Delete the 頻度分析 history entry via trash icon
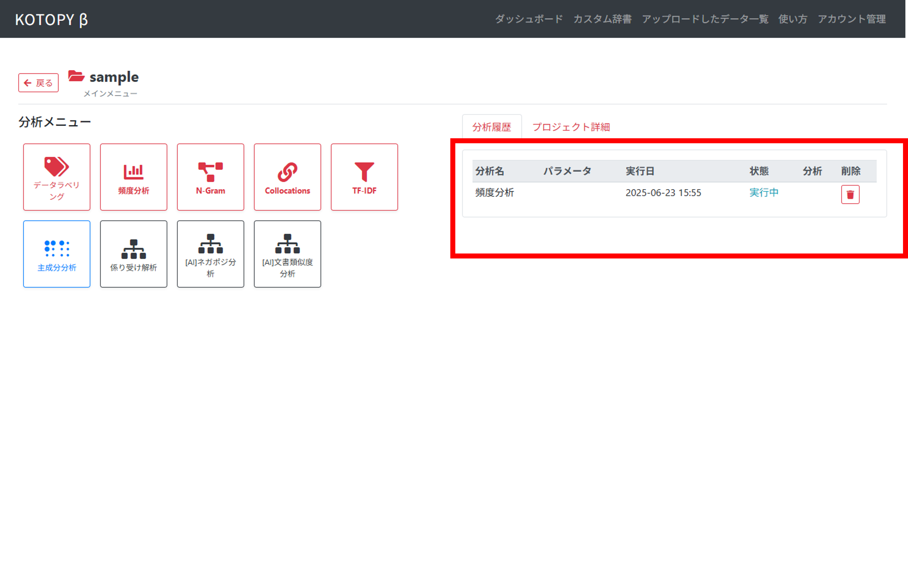The height and width of the screenshot is (588, 908). [x=850, y=195]
